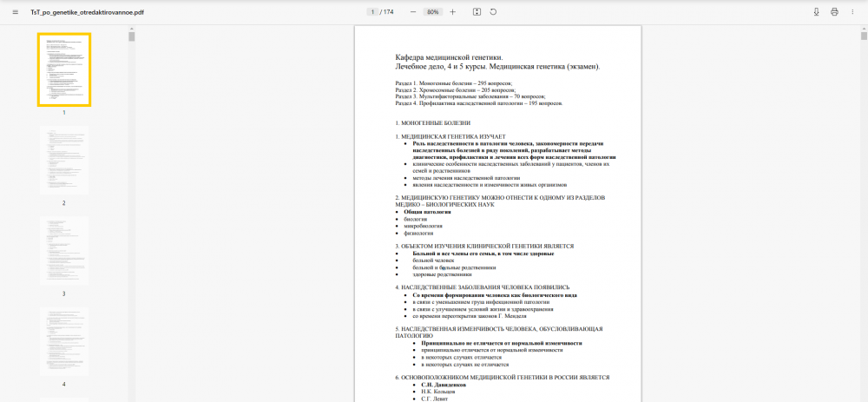This screenshot has height=402, width=868.
Task: Click "Раздел 1. Моногенные болезни – 295 вопросов"
Action: tap(454, 83)
